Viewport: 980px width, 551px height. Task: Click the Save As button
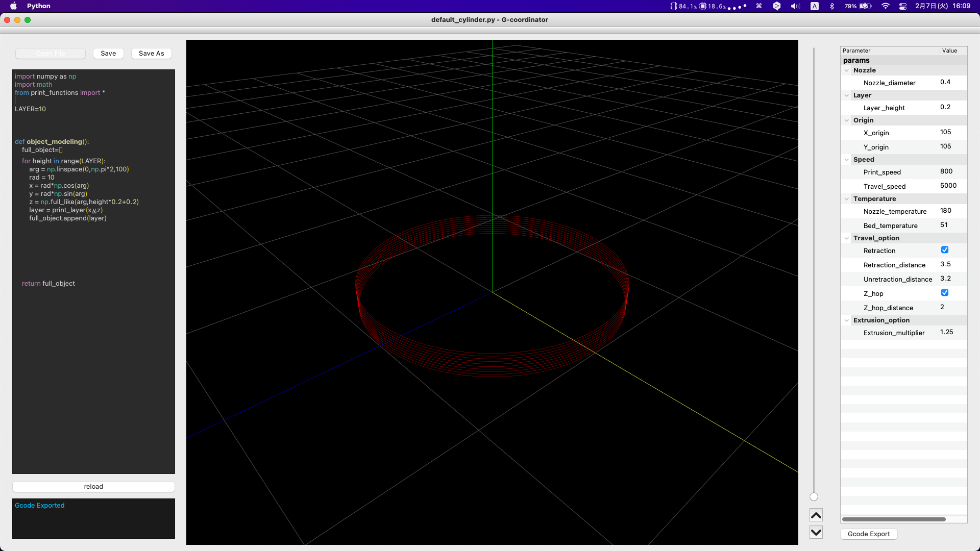(151, 53)
